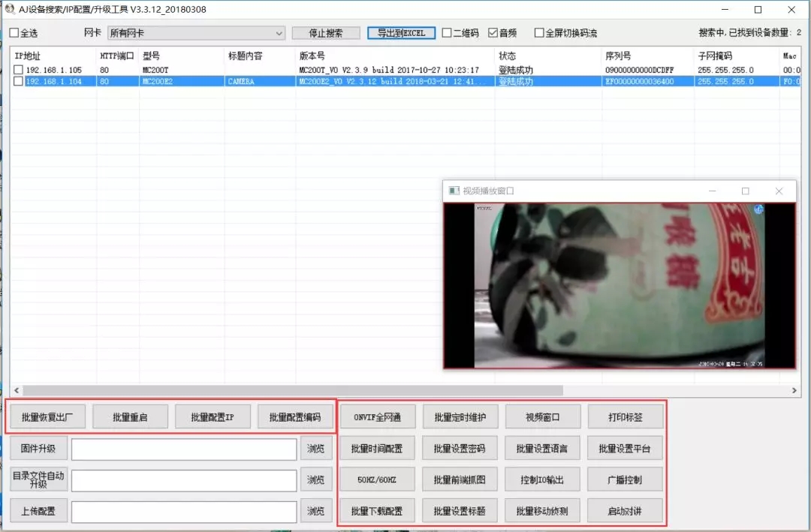Click 导出到EXCEL export button

tap(401, 33)
